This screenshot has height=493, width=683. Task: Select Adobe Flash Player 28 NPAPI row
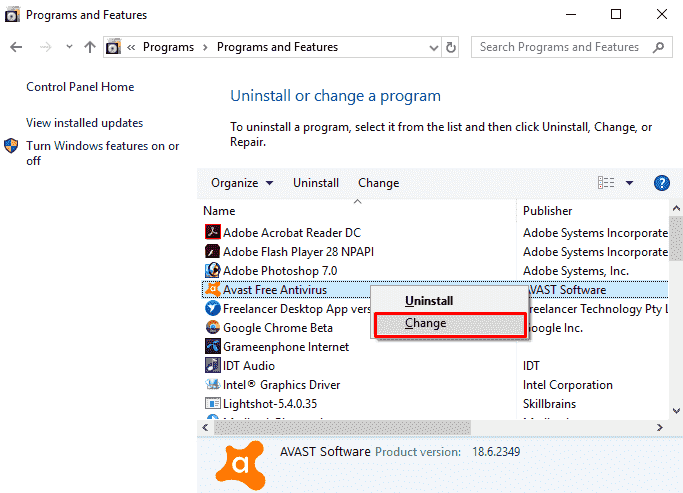[435, 252]
